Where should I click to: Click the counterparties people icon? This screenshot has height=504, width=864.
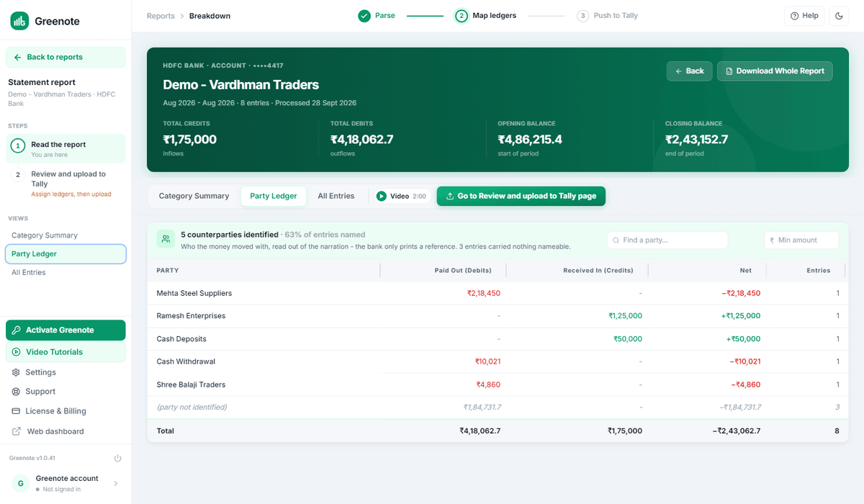tap(166, 240)
